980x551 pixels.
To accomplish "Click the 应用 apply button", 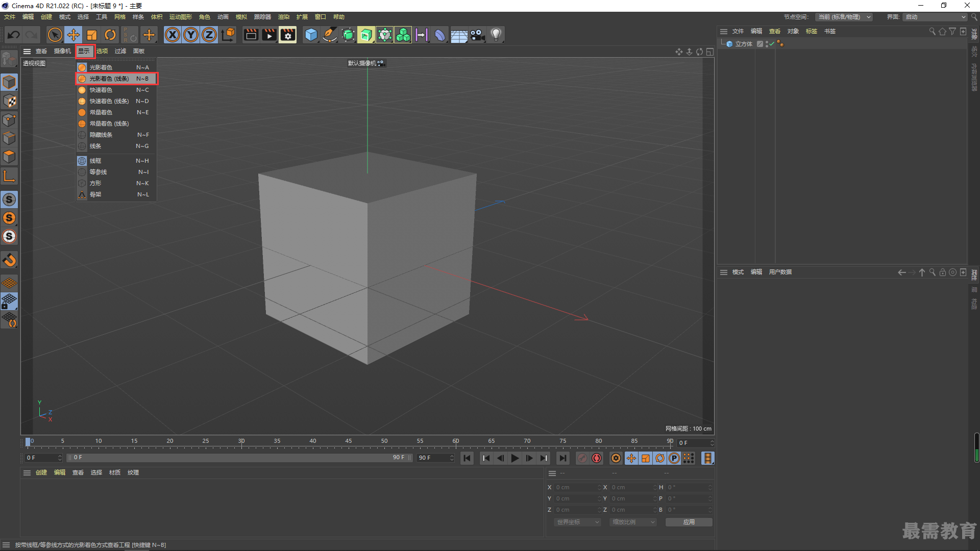I will tap(689, 522).
